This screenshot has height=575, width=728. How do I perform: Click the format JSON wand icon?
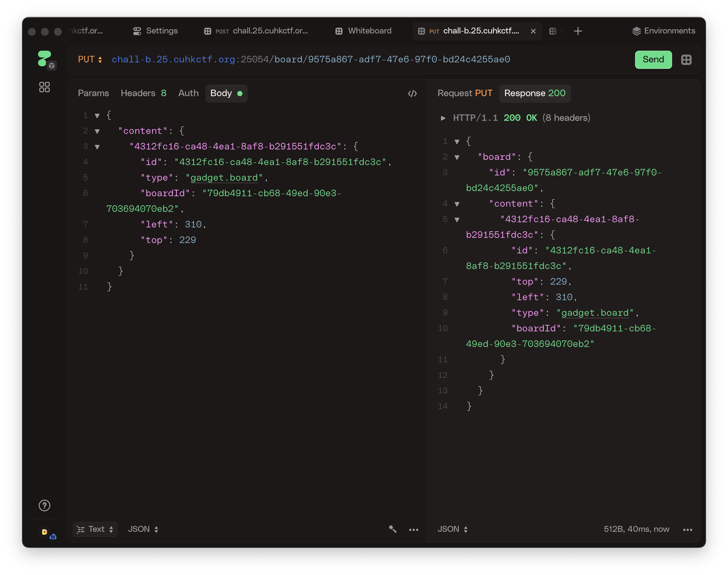(392, 529)
